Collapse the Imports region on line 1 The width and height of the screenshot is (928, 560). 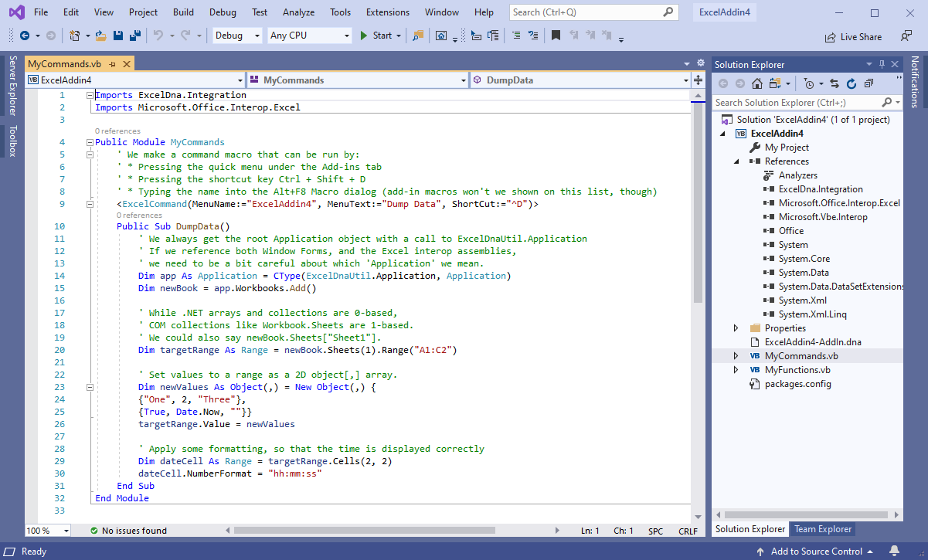coord(90,95)
